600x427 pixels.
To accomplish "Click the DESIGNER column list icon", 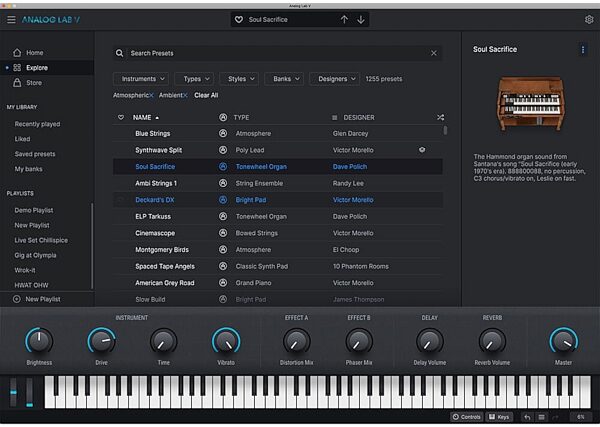I will pyautogui.click(x=334, y=117).
